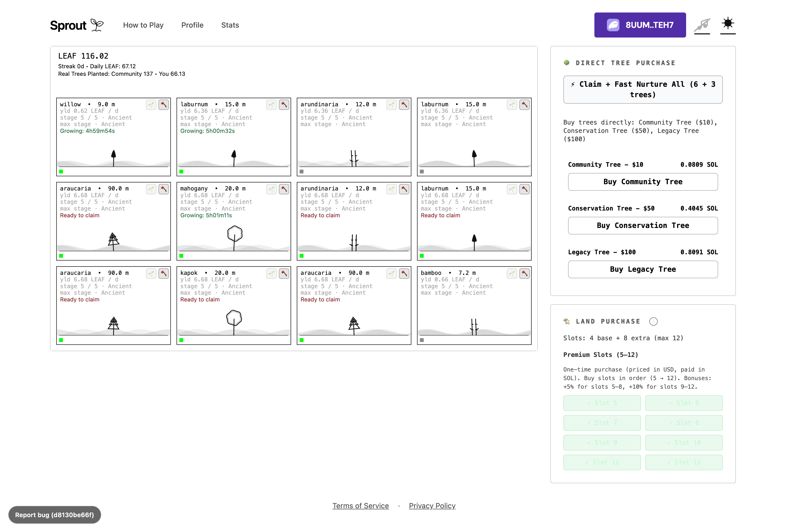788x532 pixels.
Task: Open the How to Play page
Action: click(x=143, y=25)
